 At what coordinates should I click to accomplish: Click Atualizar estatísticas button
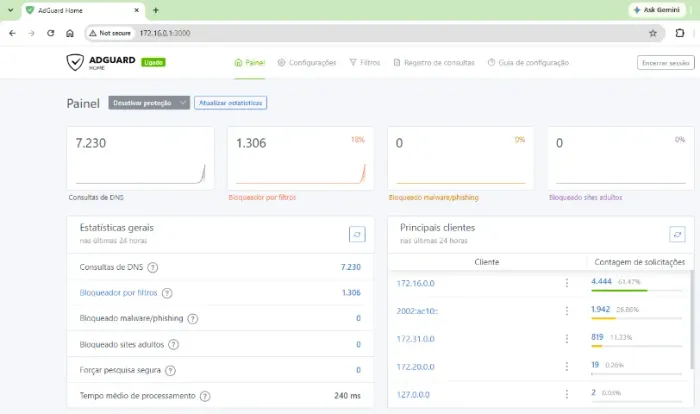(230, 103)
